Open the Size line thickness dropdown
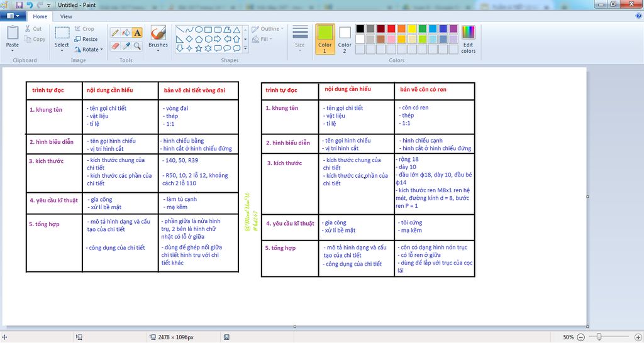This screenshot has width=644, height=343. (300, 39)
